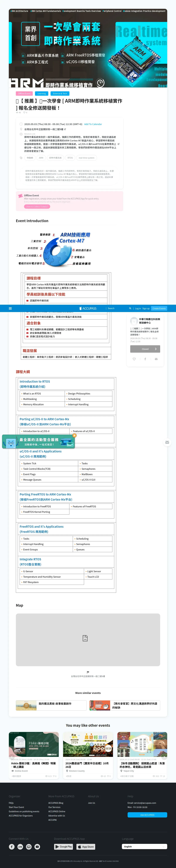
Task: Click the map placeholder area
Action: click(88, 640)
